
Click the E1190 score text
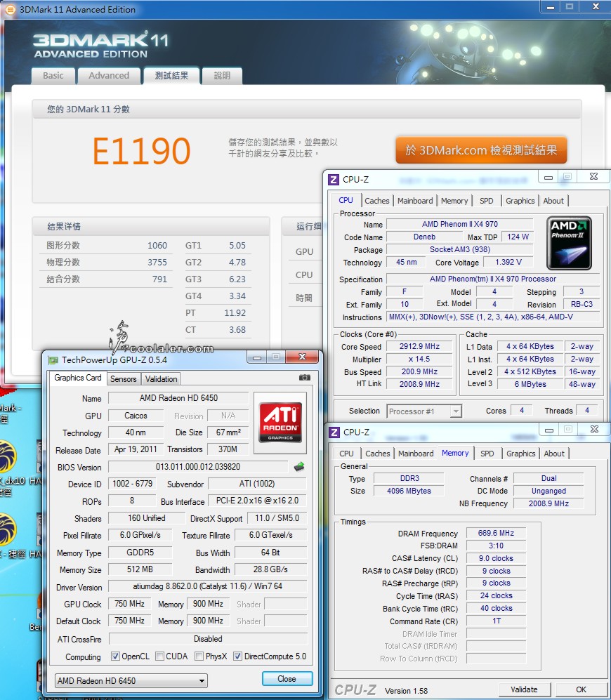click(x=142, y=151)
